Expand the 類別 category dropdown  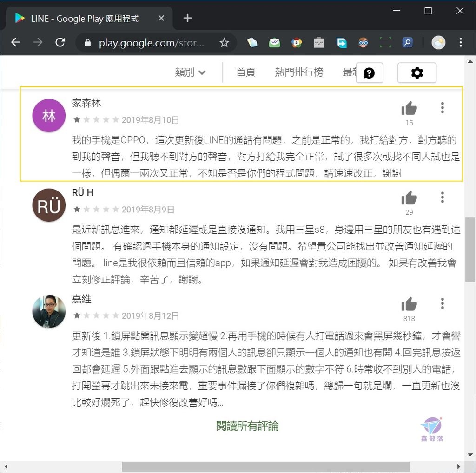190,72
